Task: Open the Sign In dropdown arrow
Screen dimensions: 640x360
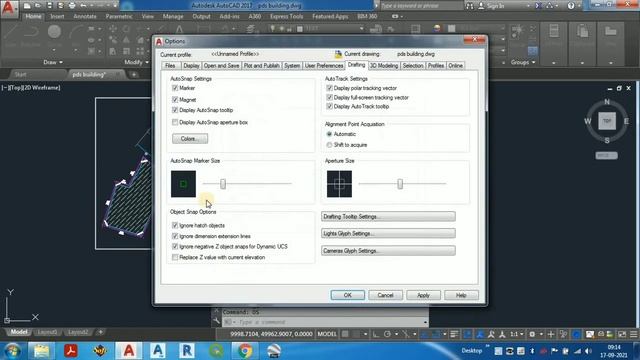Action: click(x=528, y=6)
